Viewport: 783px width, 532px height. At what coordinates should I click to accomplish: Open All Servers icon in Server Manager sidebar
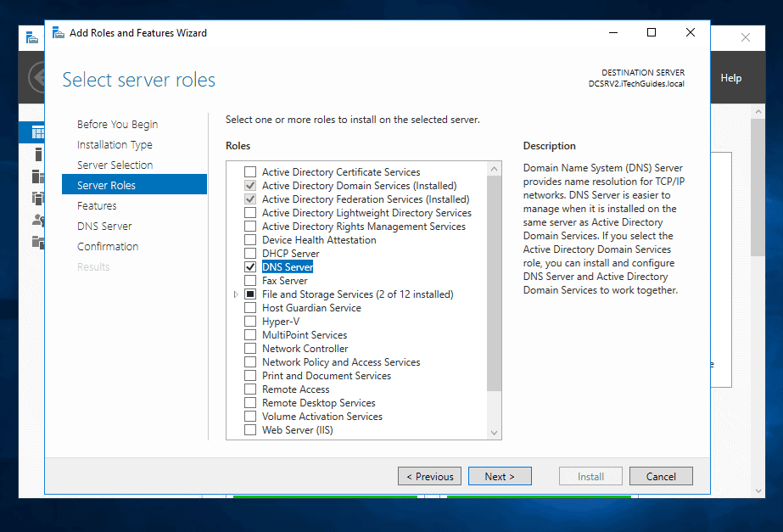[38, 176]
